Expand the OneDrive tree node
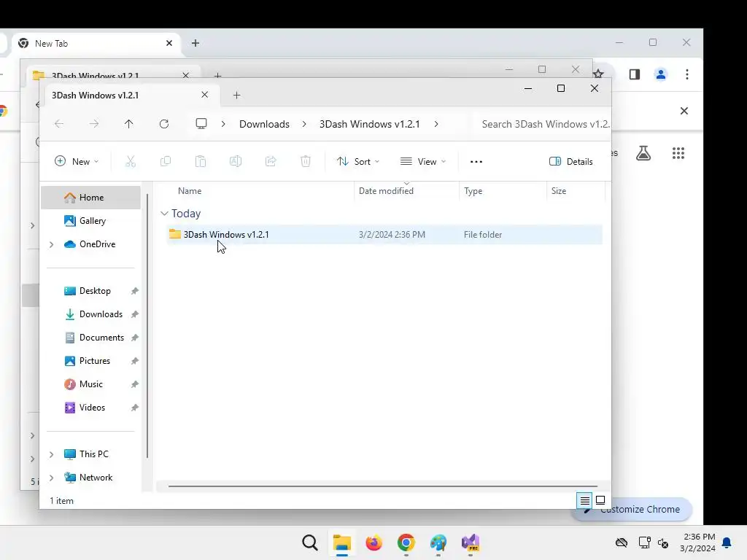This screenshot has width=747, height=560. click(x=52, y=244)
